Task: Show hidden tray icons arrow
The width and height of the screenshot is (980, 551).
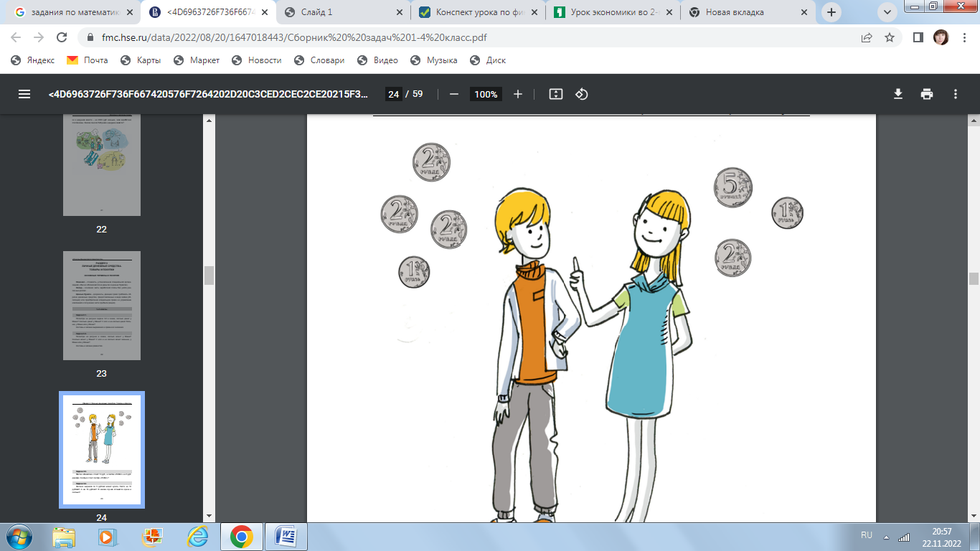Action: [887, 536]
